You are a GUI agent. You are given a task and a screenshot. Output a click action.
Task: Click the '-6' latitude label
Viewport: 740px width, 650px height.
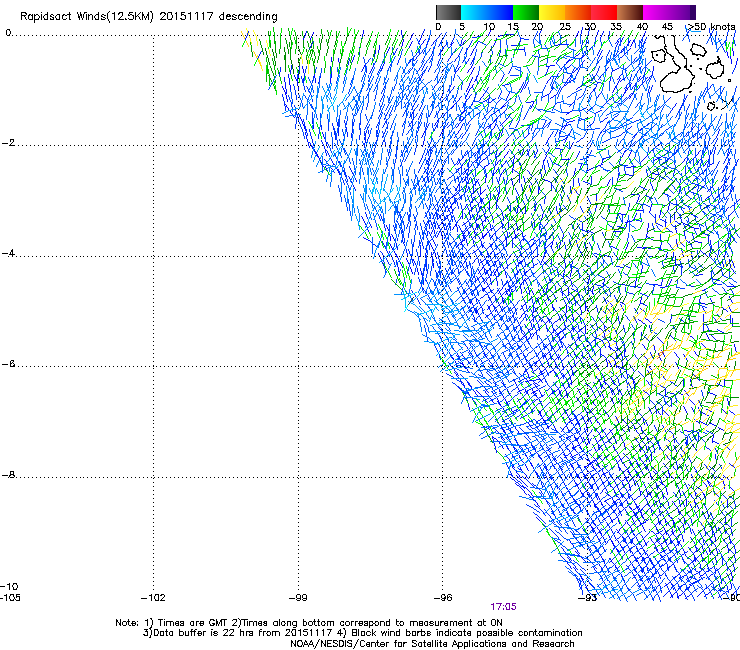(x=9, y=364)
